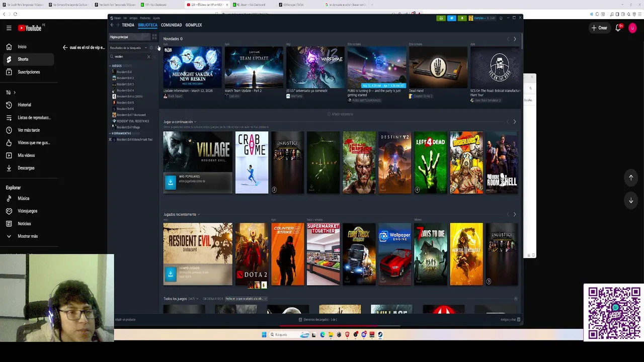Select Resident Evil 4 (2005) in the list

[x=129, y=97]
